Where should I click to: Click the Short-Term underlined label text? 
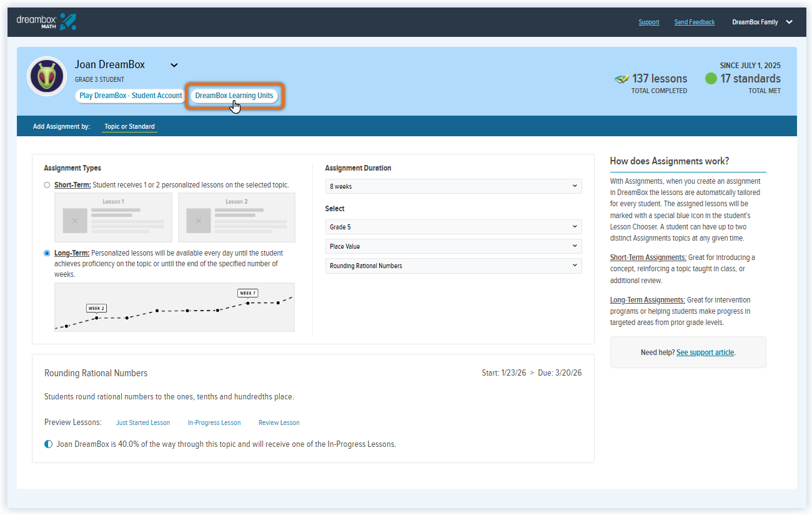pos(72,185)
